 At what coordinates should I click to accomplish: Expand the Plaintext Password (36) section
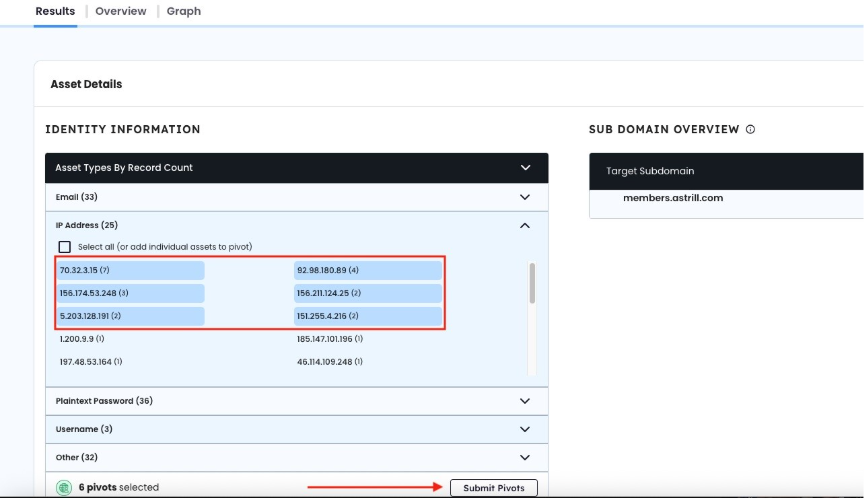296,401
